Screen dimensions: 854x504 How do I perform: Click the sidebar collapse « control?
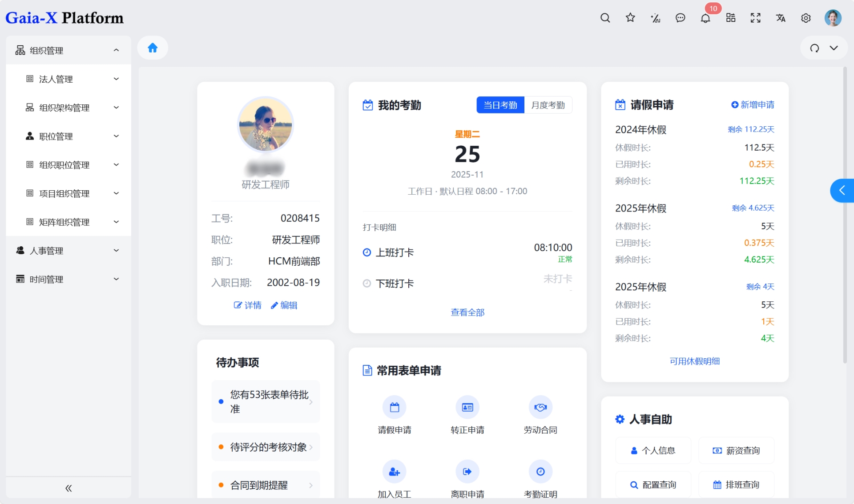(x=68, y=488)
